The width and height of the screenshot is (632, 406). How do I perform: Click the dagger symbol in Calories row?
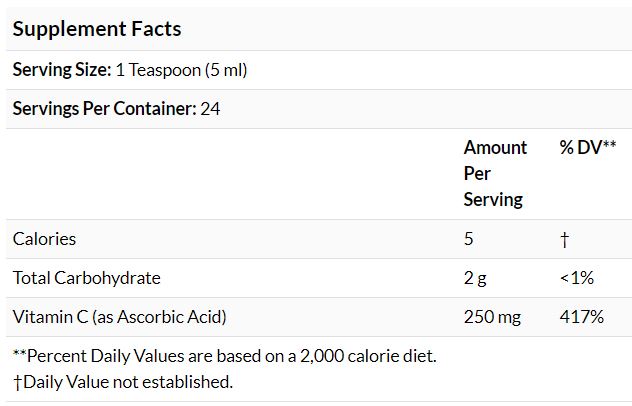click(x=564, y=239)
